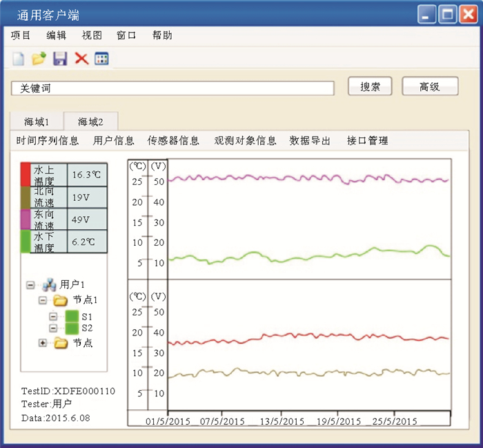The image size is (483, 448).
Task: Close the 通用客户端 window
Action: pos(469,14)
